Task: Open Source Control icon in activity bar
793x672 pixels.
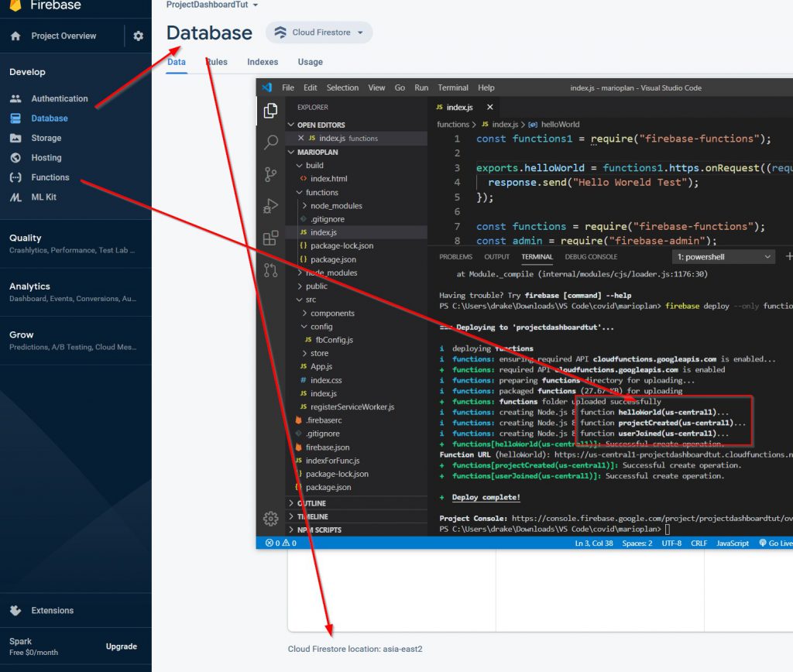Action: [270, 174]
